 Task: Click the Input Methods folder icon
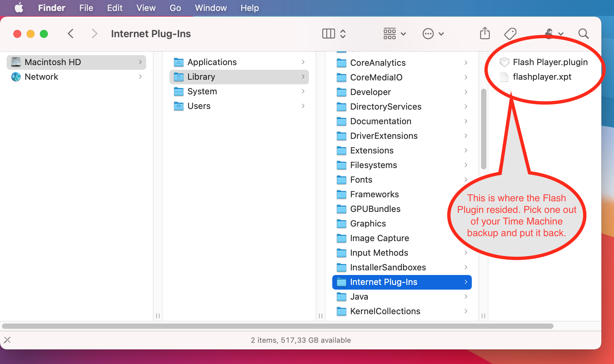342,253
